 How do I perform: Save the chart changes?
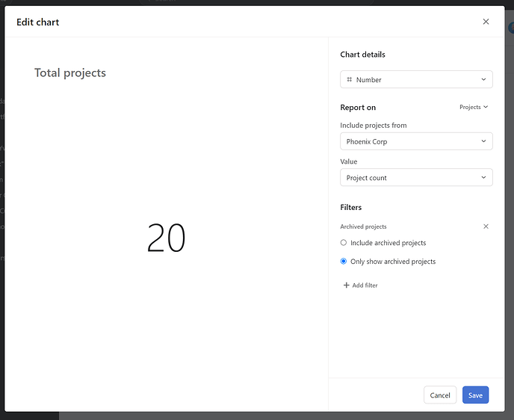point(475,395)
